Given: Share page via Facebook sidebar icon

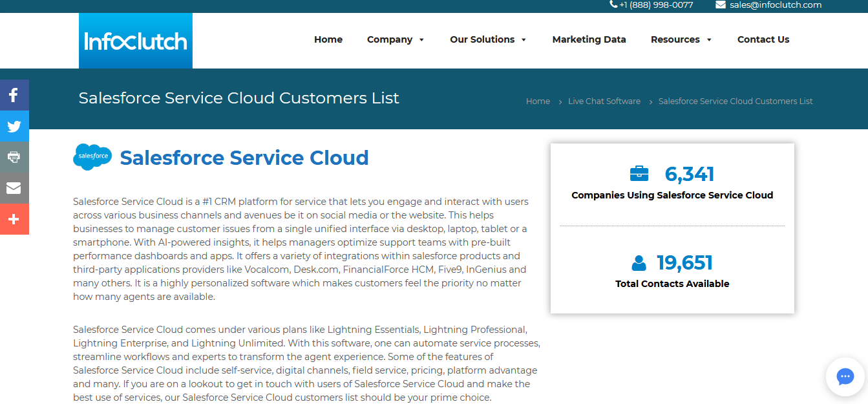Looking at the screenshot, I should [x=14, y=96].
